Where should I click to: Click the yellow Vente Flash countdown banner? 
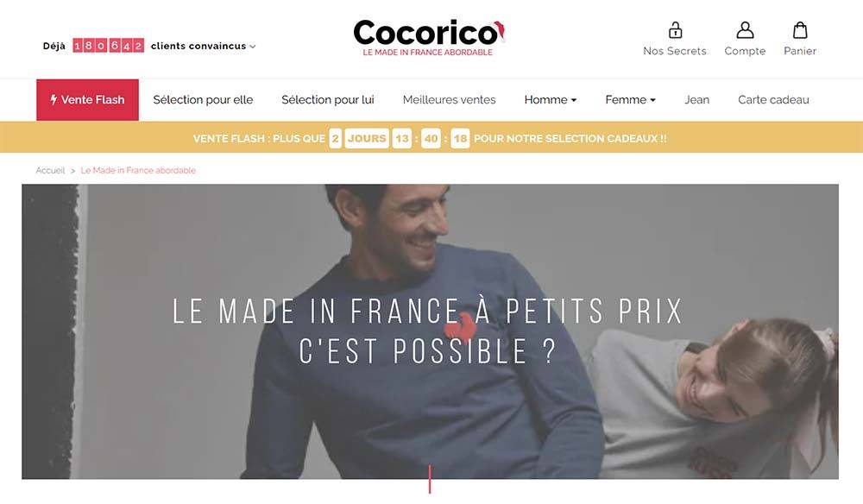[431, 137]
